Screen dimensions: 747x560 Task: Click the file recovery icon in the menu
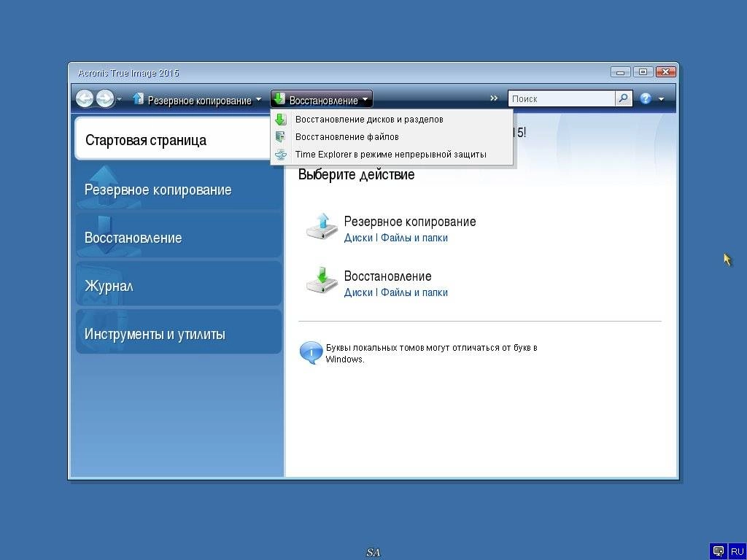pyautogui.click(x=281, y=136)
